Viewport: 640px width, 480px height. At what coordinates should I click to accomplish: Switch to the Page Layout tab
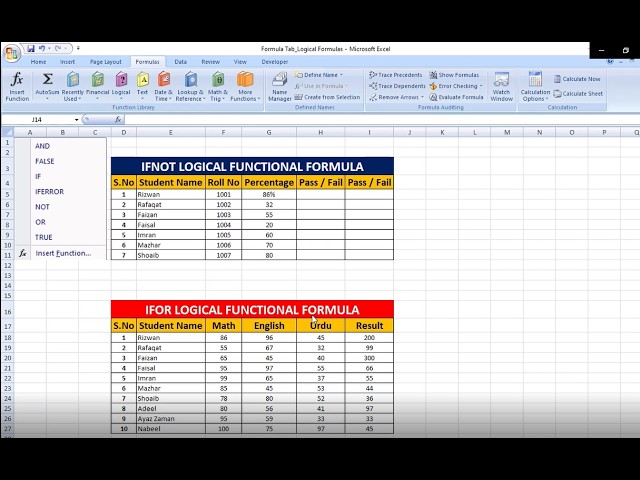point(106,62)
